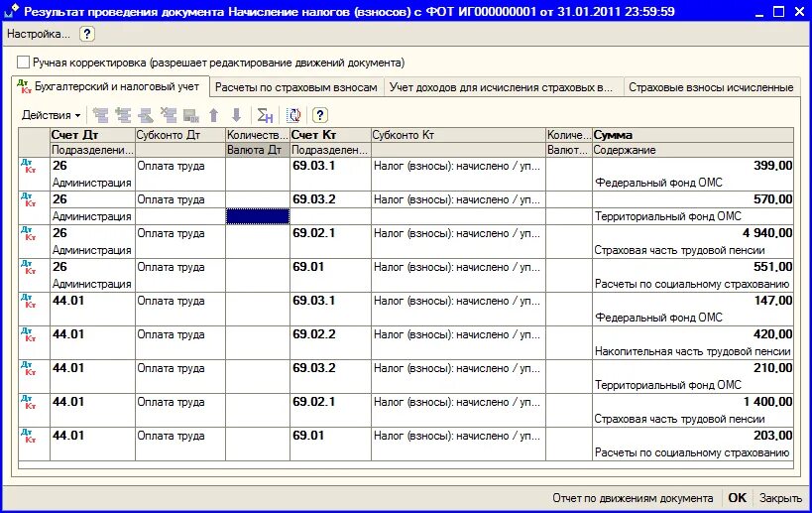
Task: Click Отчет по движениям документа button
Action: tap(633, 498)
